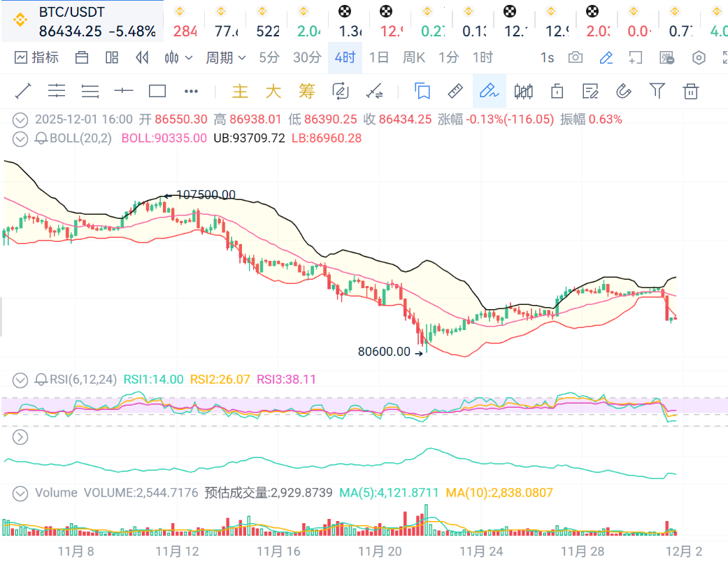
Task: Toggle the lock drawings icon
Action: coord(557,91)
